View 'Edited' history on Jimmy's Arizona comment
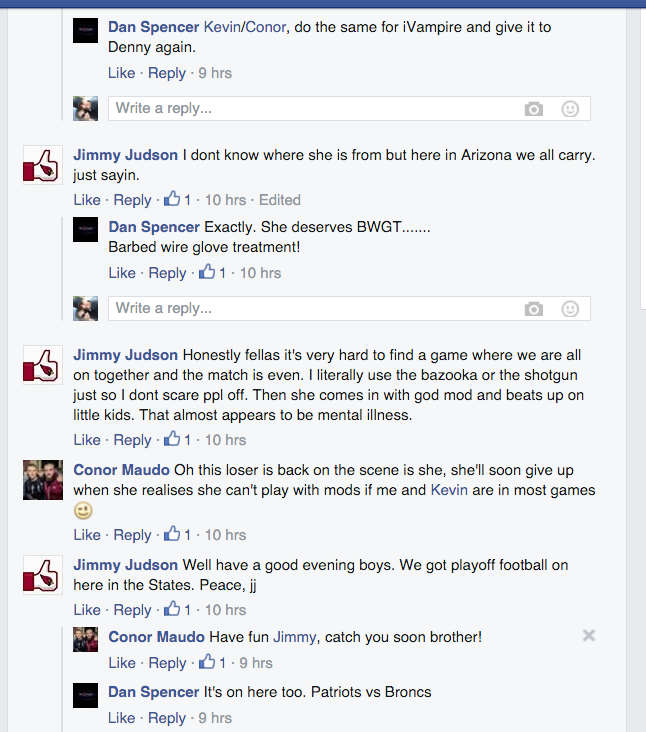646x732 pixels. [280, 200]
